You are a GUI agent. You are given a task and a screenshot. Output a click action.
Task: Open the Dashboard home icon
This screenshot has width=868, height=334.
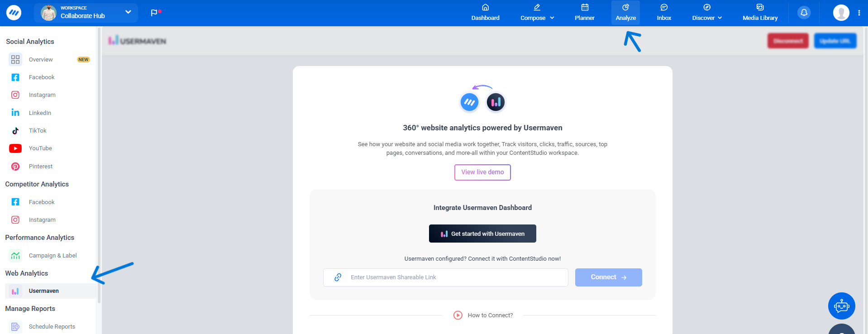(x=485, y=7)
